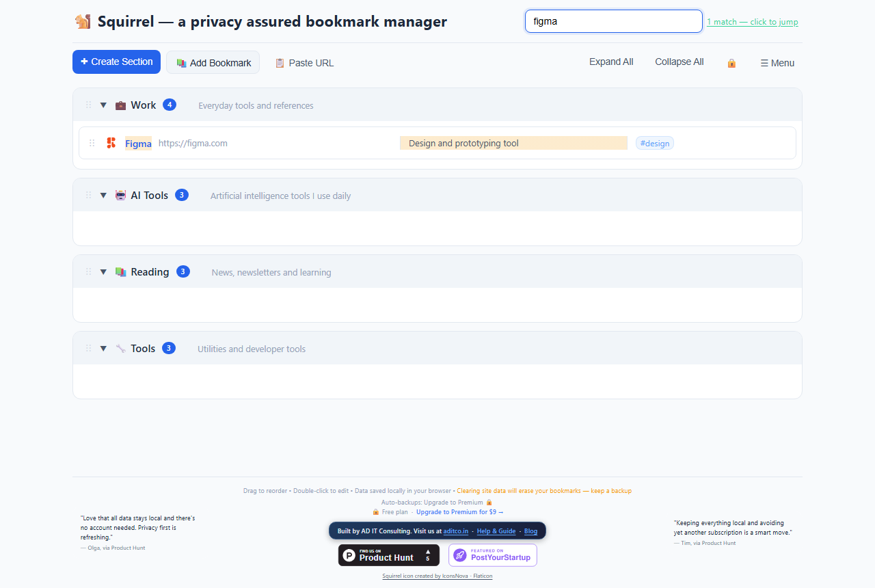Open the Figma bookmark title link
This screenshot has height=588, width=875.
pyautogui.click(x=138, y=144)
